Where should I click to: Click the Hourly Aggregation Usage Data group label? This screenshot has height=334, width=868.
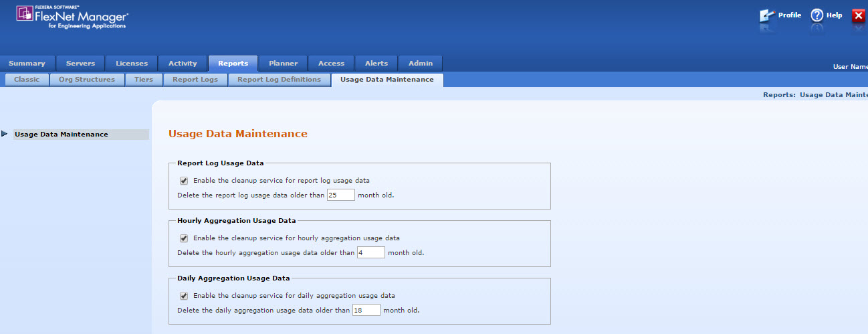point(237,220)
